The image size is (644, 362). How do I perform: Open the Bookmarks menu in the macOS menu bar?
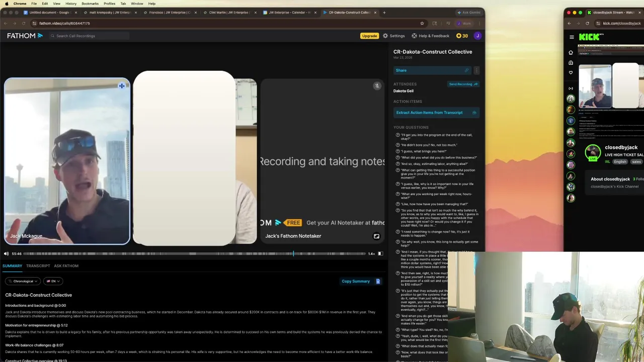click(90, 4)
